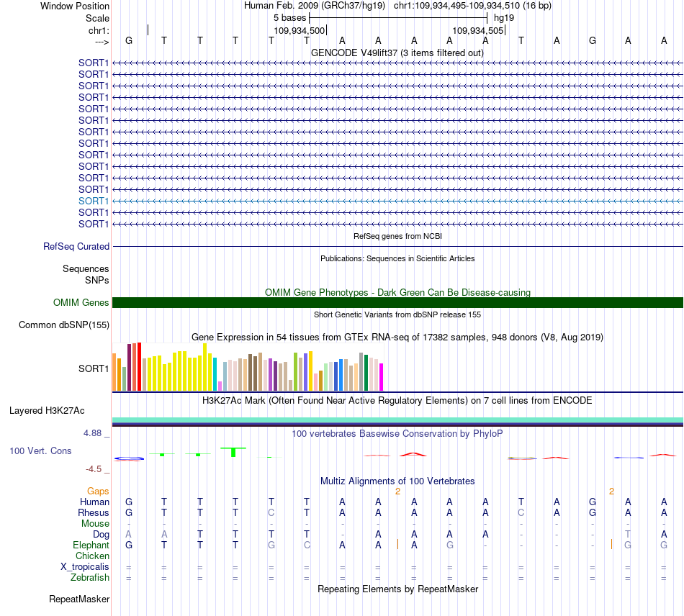
Task: Click the red bar in GTEx expression chart
Action: click(139, 366)
